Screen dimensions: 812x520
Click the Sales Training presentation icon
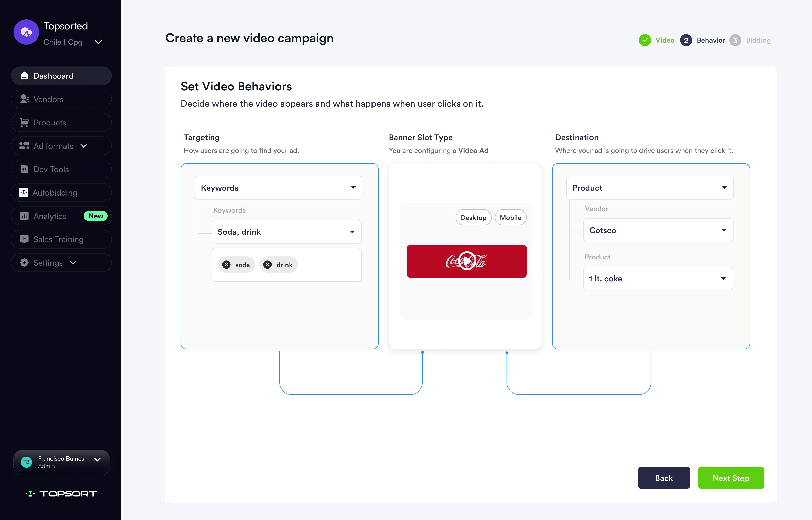point(24,239)
